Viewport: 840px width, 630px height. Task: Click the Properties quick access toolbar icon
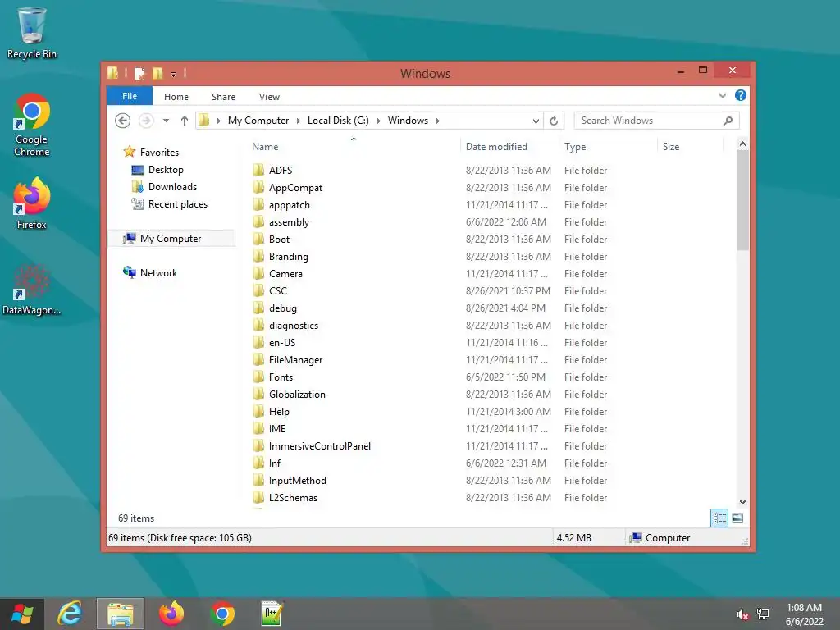[x=139, y=73]
